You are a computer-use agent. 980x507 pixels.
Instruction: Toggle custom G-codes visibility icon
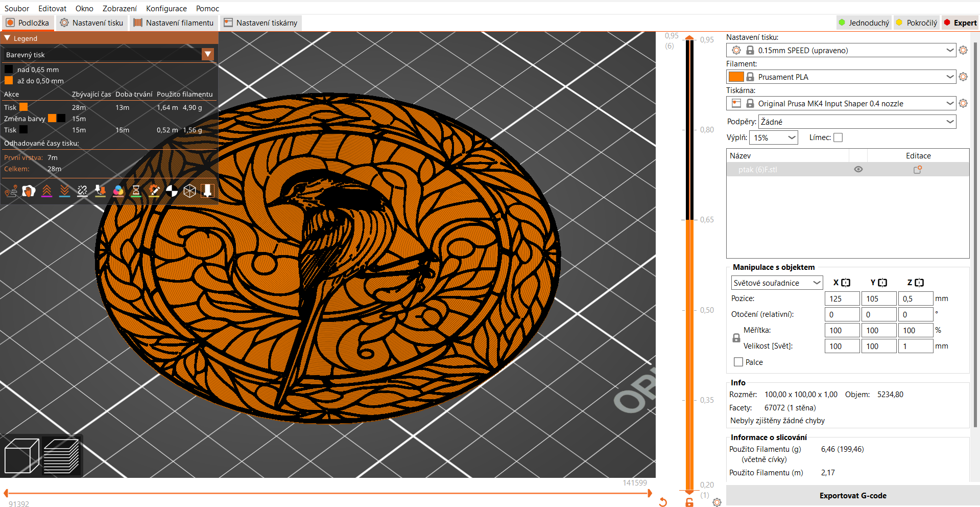(x=154, y=191)
